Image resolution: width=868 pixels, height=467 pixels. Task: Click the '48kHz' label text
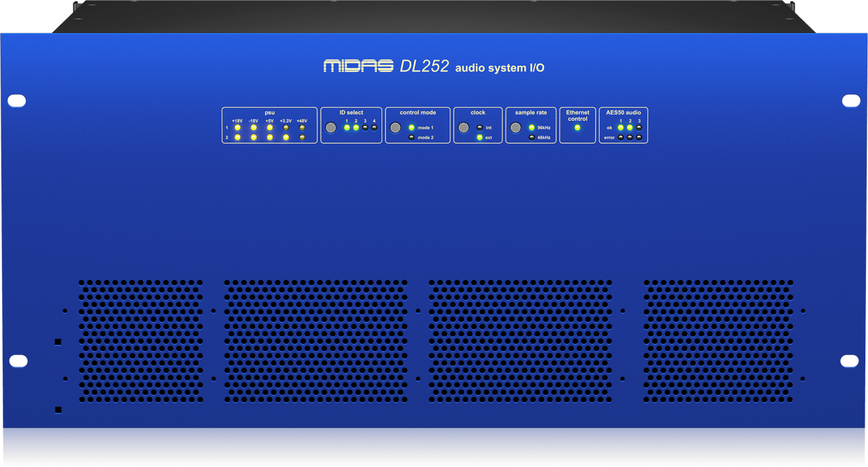point(544,138)
